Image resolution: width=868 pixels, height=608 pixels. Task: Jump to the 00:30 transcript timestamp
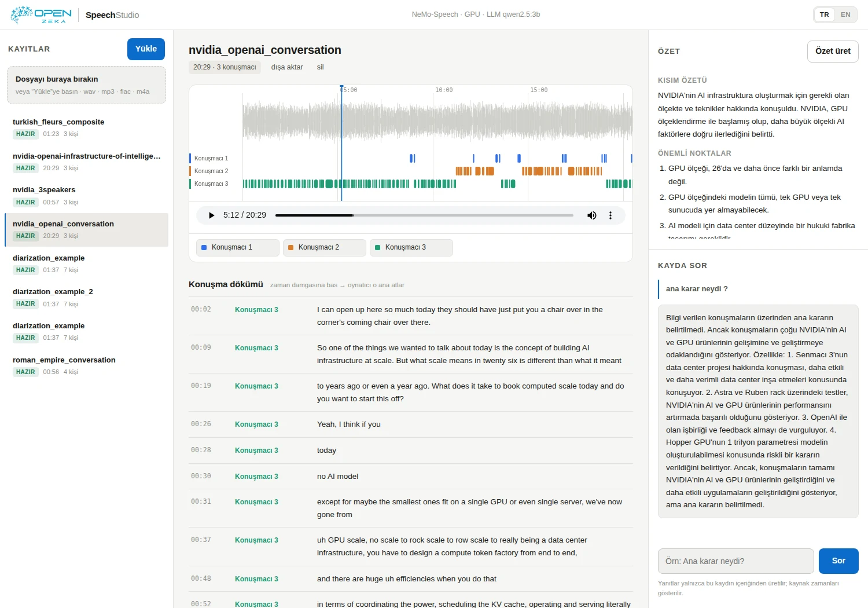tap(201, 476)
